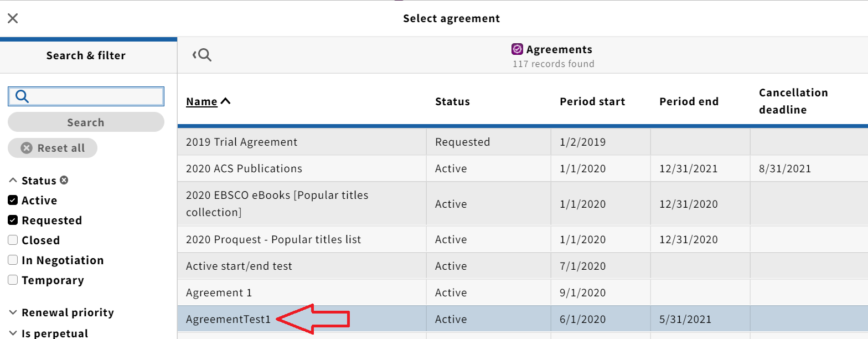This screenshot has width=868, height=339.
Task: Uncheck the Active status checkbox
Action: [13, 201]
